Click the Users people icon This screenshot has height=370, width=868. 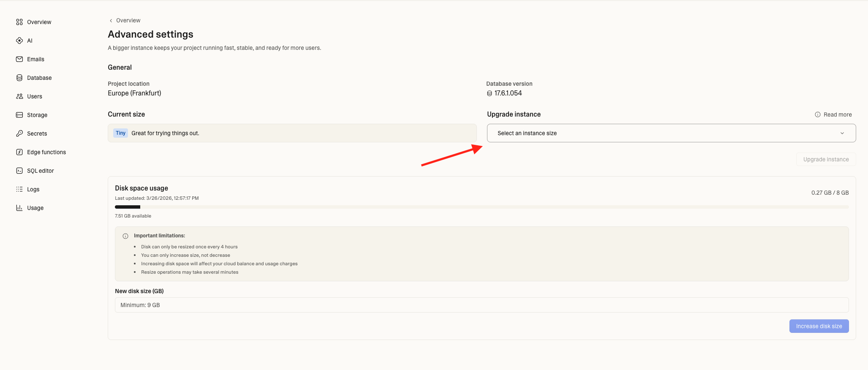(x=19, y=96)
